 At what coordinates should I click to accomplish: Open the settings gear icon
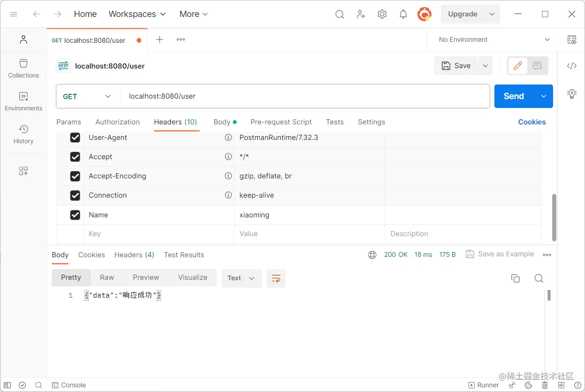(x=382, y=14)
